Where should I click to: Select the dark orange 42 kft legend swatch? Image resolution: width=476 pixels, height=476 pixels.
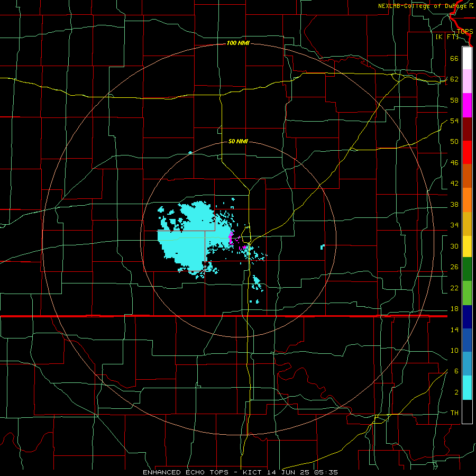click(467, 176)
